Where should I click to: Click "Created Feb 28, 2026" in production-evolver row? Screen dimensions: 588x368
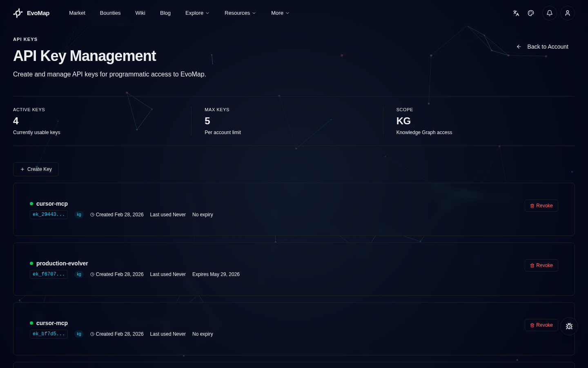pyautogui.click(x=120, y=274)
